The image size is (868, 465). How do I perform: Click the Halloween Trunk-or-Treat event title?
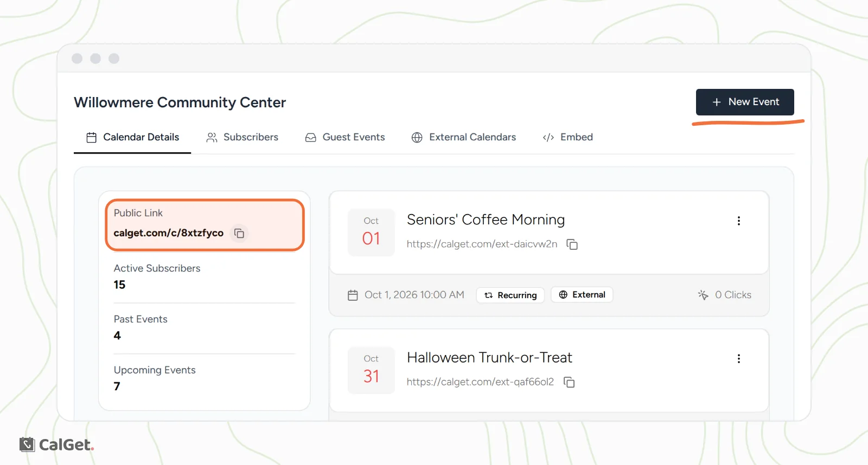pyautogui.click(x=489, y=358)
